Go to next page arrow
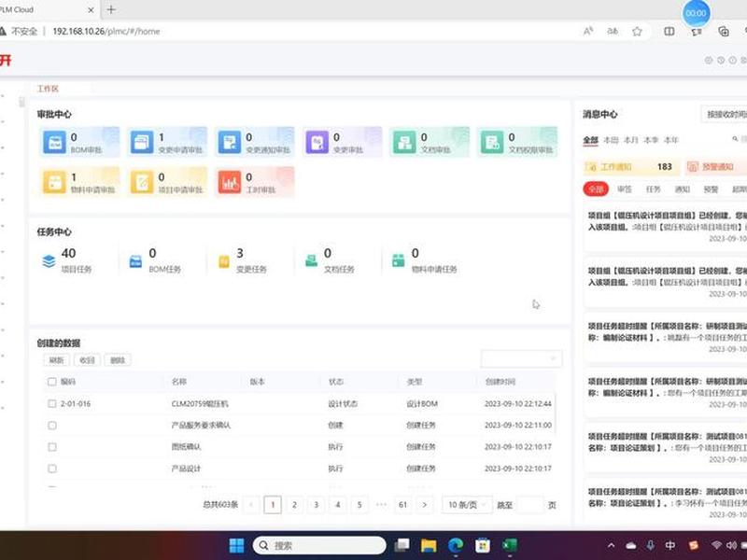747x560 pixels. click(x=425, y=505)
